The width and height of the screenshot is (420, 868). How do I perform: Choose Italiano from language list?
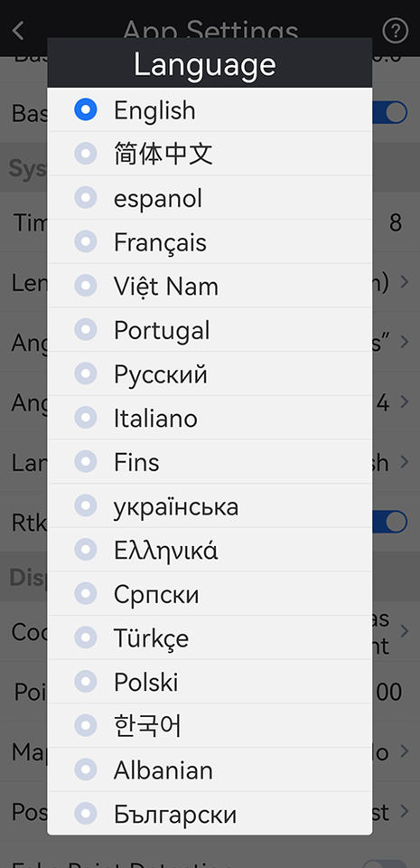click(210, 418)
